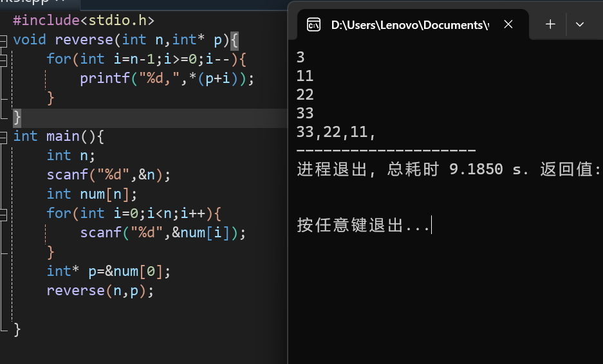603x364 pixels.
Task: Click the scanf("%d",&n); line
Action: 109,175
